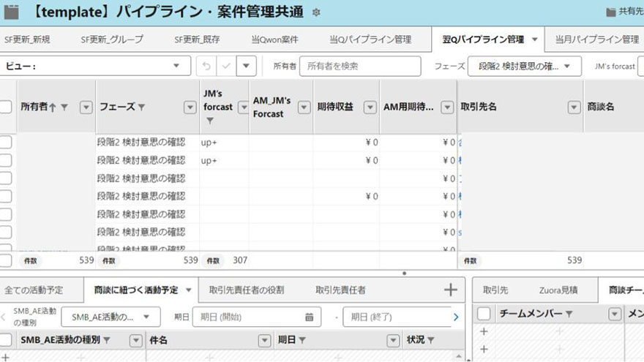
Task: Click the 期日 (終了) date field
Action: click(397, 317)
